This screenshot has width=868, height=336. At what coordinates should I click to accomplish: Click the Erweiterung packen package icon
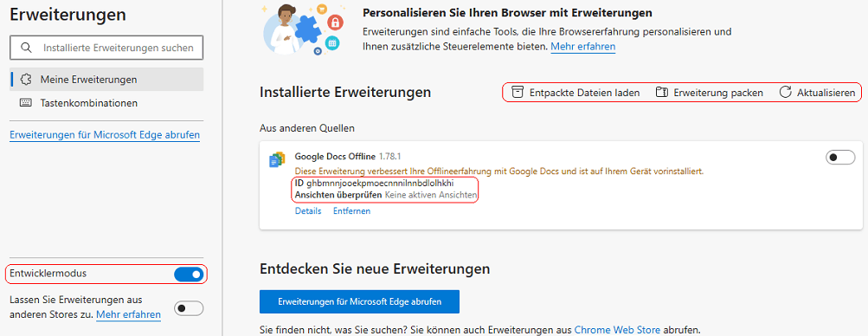tap(661, 93)
